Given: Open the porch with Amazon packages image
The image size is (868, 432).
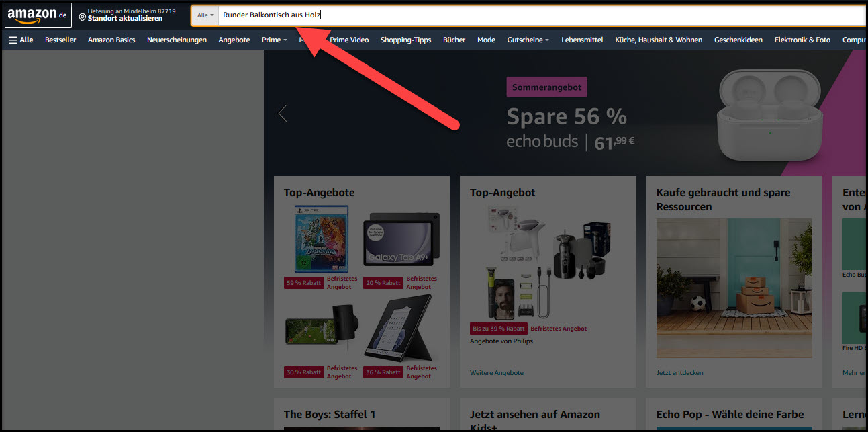Looking at the screenshot, I should pyautogui.click(x=734, y=288).
